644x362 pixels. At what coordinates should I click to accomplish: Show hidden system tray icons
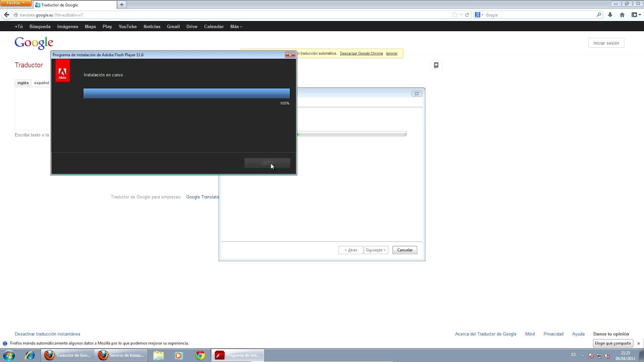coord(584,355)
